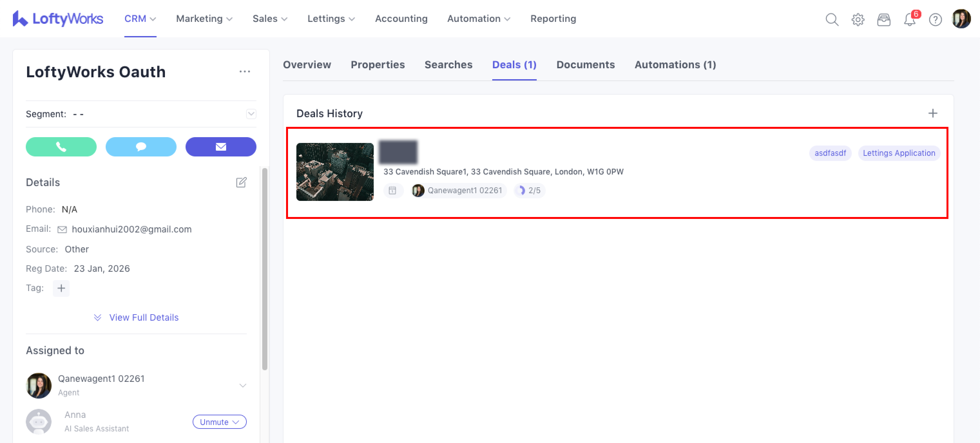Viewport: 980px width, 443px height.
Task: Click View Full Details link
Action: coord(143,317)
